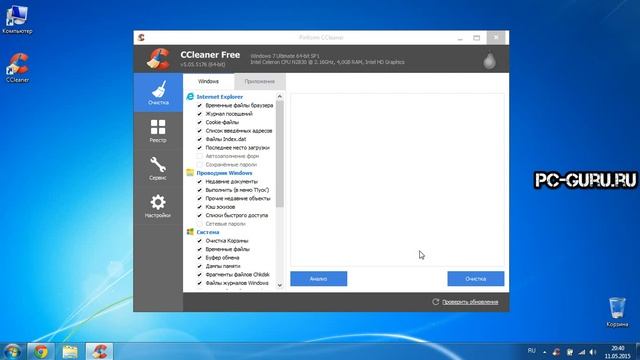Image resolution: width=640 pixels, height=360 pixels.
Task: Click the show desktop strip on the taskbar
Action: tap(637, 351)
